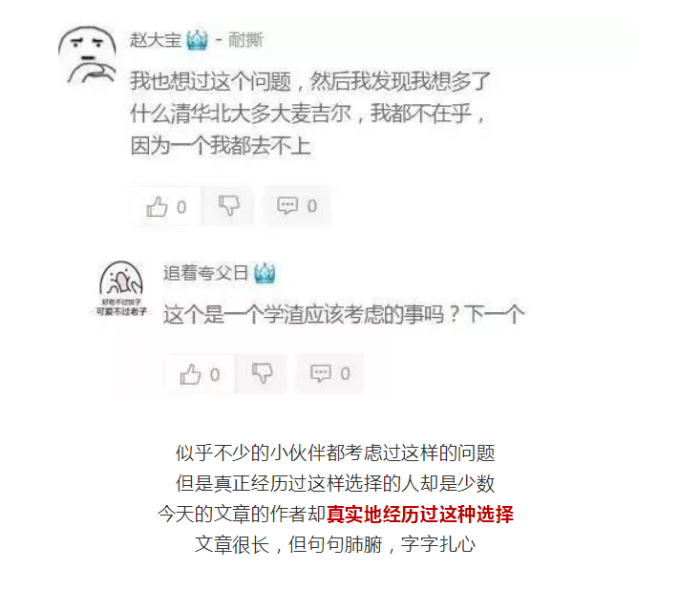Dislike 追着夸父日's reply with thumbs down
This screenshot has width=700, height=590.
coord(262,373)
